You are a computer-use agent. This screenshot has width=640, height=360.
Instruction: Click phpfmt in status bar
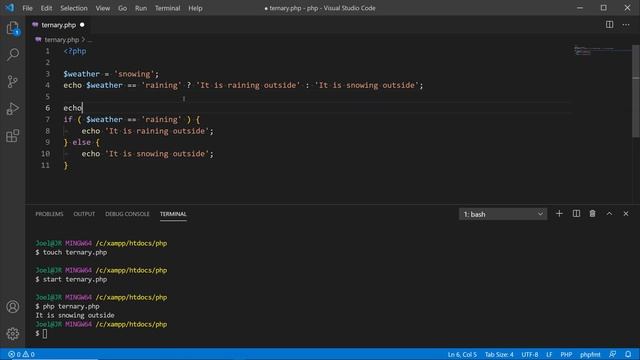pos(590,354)
